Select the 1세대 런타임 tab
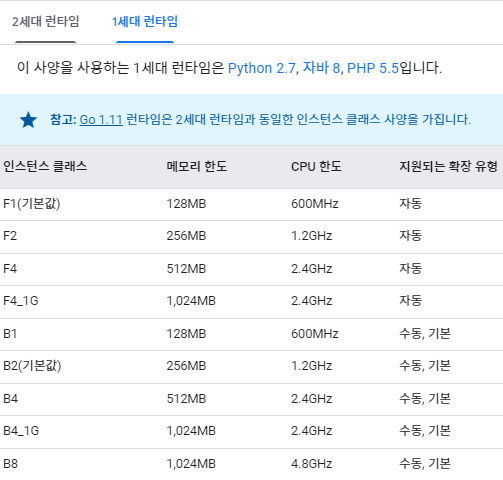Screen dimensions: 503x480 coord(145,22)
